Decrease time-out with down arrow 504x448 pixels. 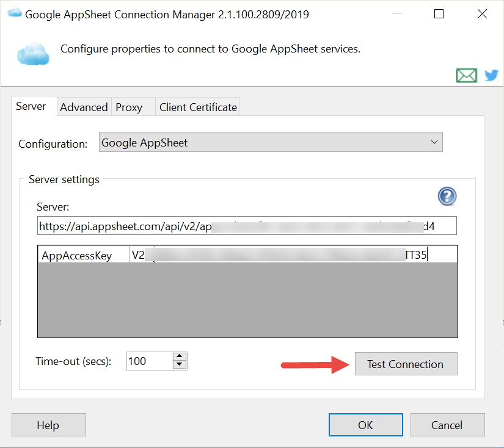(x=180, y=365)
